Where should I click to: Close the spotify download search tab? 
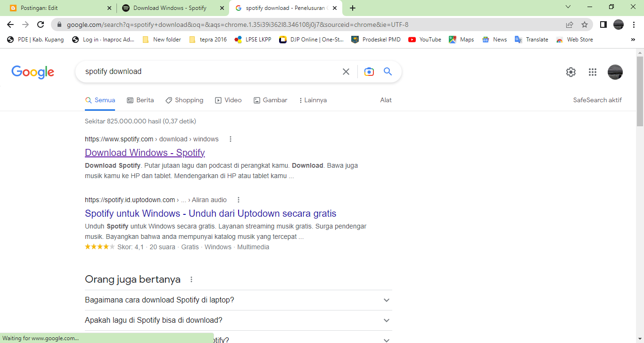tap(335, 8)
